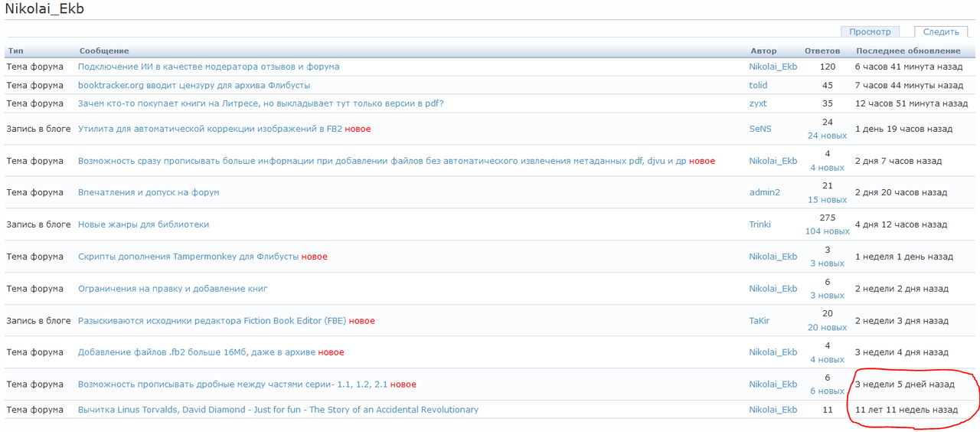Screen dimensions: 980x432
Task: Open author Trinki profile
Action: tap(762, 224)
